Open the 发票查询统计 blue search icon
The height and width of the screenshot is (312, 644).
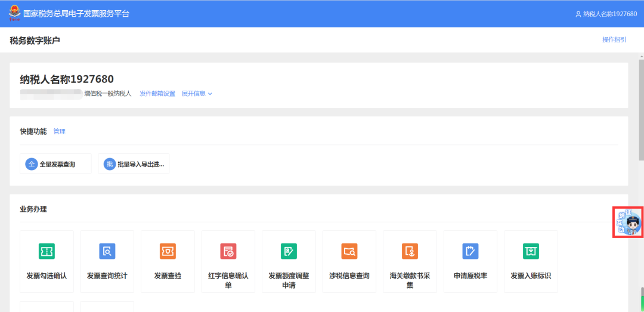(x=107, y=251)
